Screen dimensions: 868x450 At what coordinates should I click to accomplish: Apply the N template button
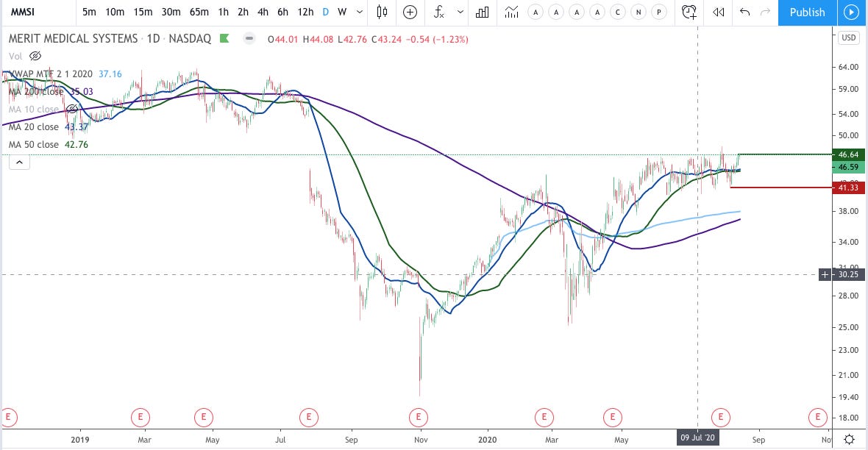[x=638, y=12]
